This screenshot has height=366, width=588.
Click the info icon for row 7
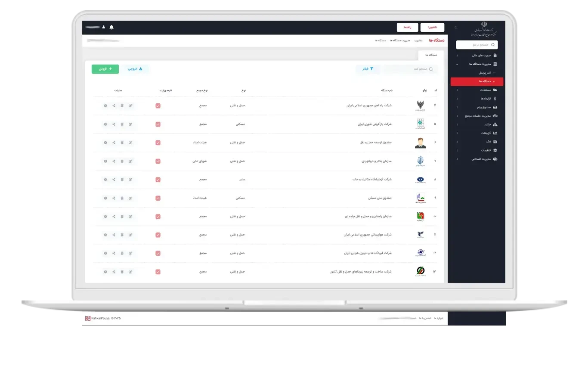tap(105, 161)
